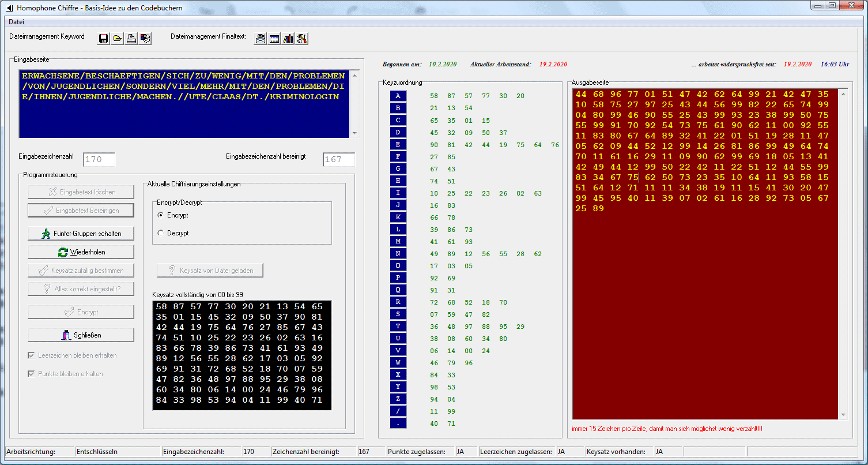The height and width of the screenshot is (465, 868).
Task: Click the letter E key button
Action: 398,144
